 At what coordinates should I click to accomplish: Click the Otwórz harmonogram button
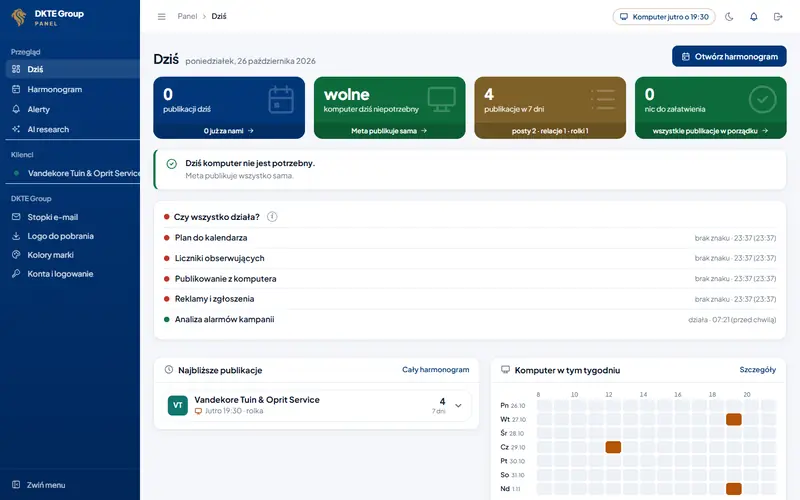pyautogui.click(x=729, y=57)
